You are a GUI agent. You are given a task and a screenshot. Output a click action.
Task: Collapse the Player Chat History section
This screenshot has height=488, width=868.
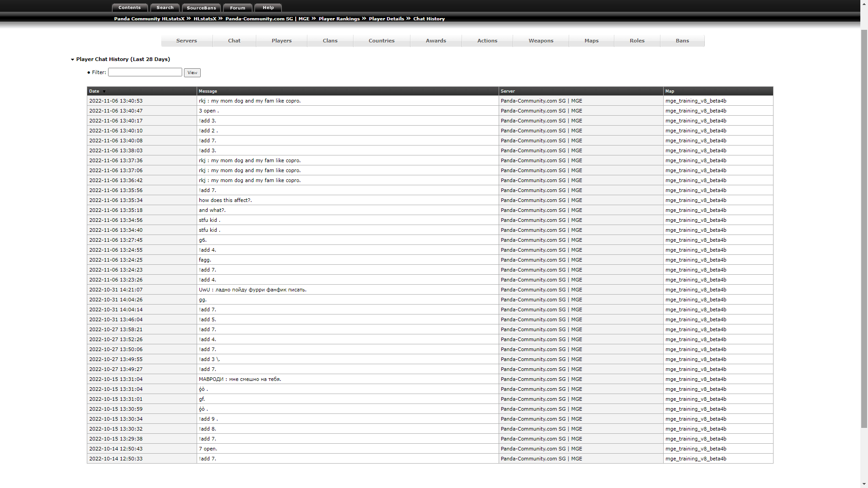pos(72,59)
